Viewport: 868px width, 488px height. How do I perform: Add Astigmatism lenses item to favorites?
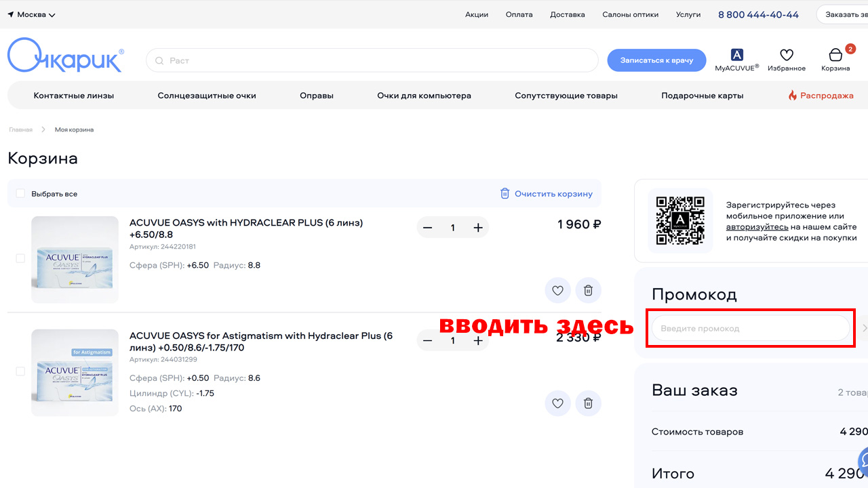click(x=557, y=403)
